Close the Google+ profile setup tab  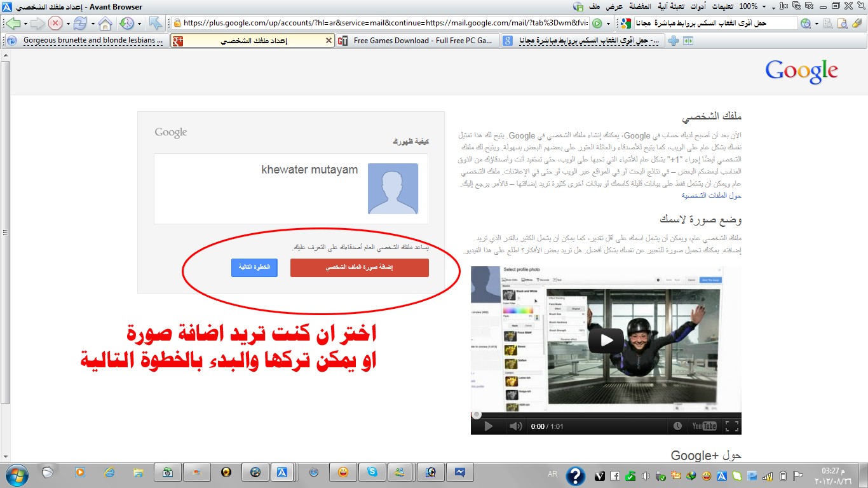pyautogui.click(x=329, y=40)
